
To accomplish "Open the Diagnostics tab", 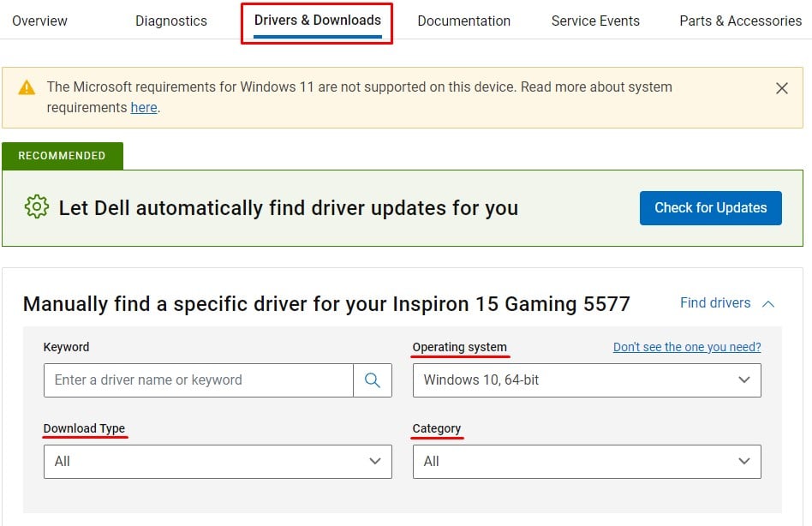I will [171, 21].
